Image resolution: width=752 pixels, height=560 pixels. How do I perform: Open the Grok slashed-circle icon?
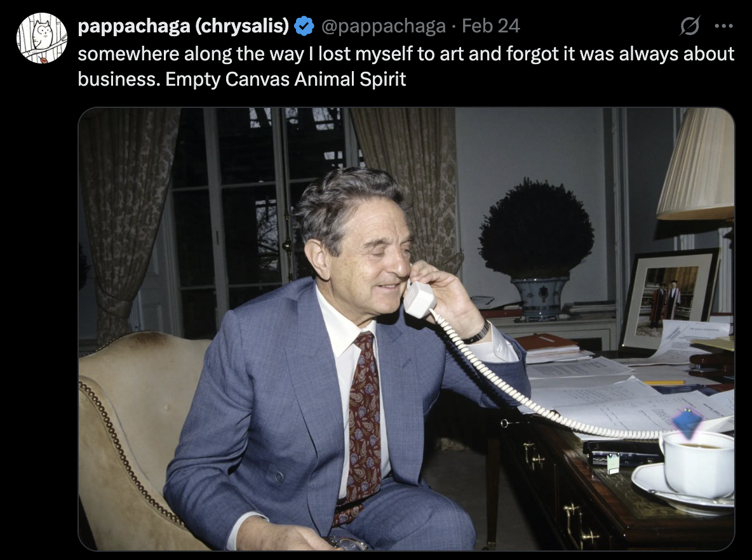point(690,26)
